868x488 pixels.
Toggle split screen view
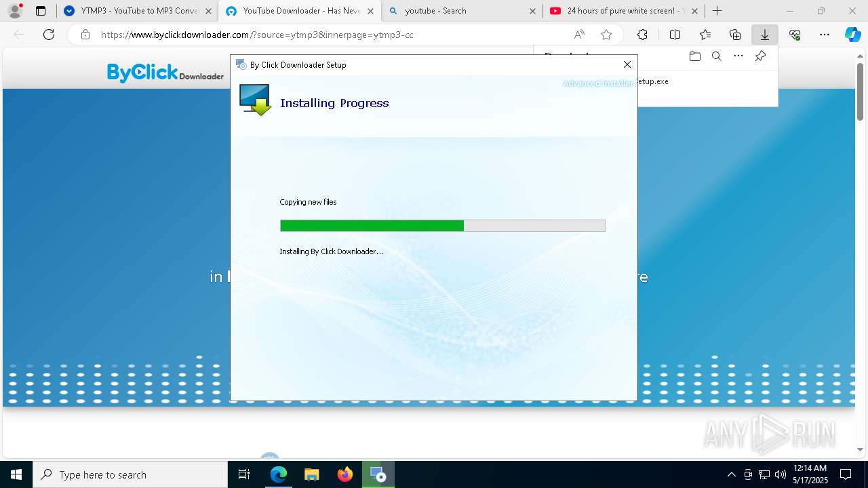[675, 35]
